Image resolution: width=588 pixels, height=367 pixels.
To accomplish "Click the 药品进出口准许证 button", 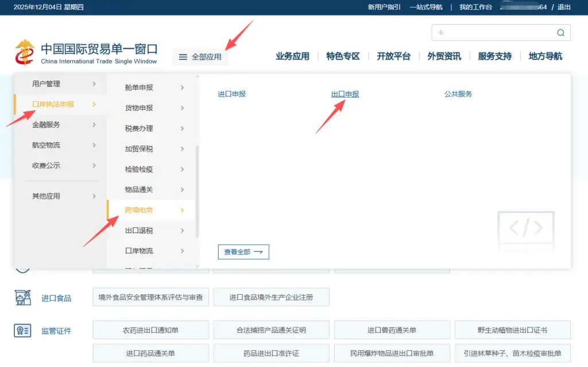I will [x=271, y=353].
